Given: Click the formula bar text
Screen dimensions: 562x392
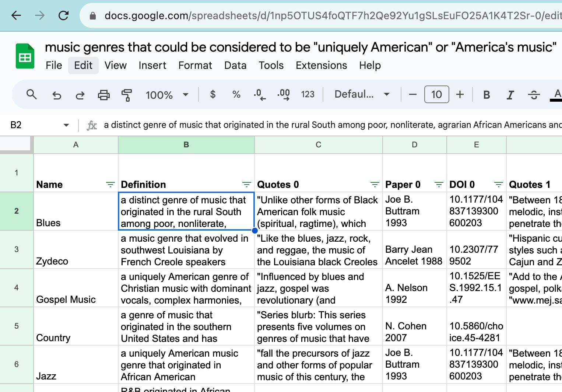Looking at the screenshot, I should click(x=333, y=125).
